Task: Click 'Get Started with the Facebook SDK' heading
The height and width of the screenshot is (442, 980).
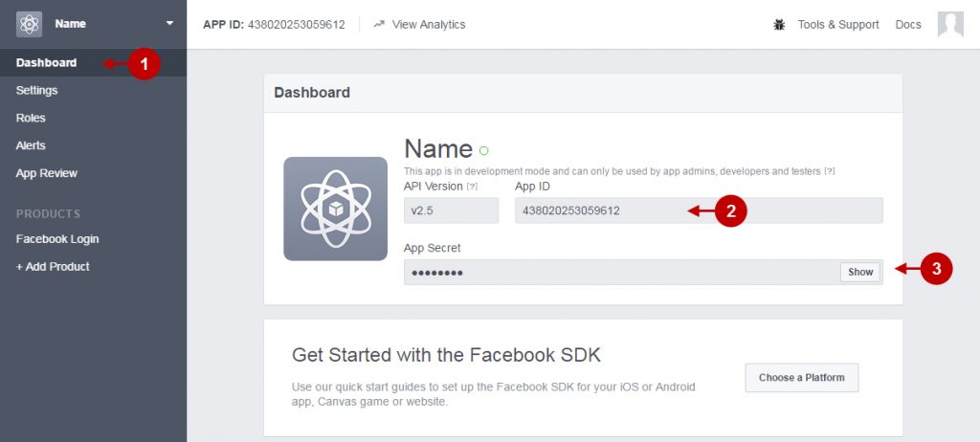Action: tap(446, 355)
